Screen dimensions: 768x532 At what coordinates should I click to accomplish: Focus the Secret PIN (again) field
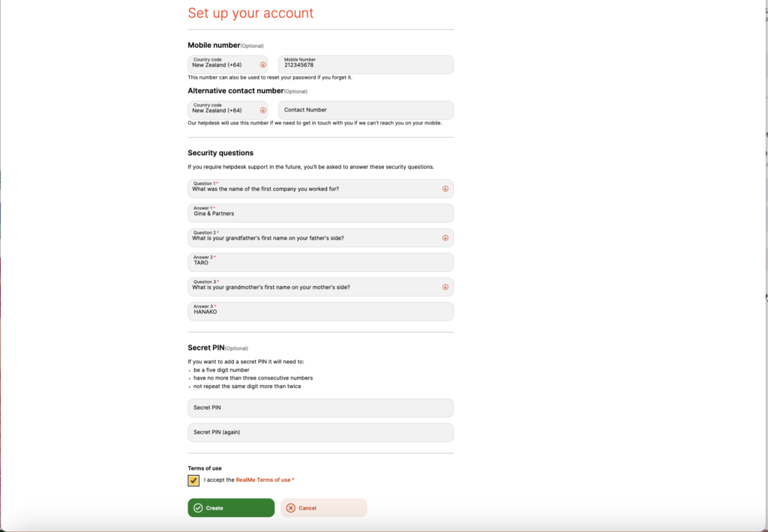[x=320, y=432]
